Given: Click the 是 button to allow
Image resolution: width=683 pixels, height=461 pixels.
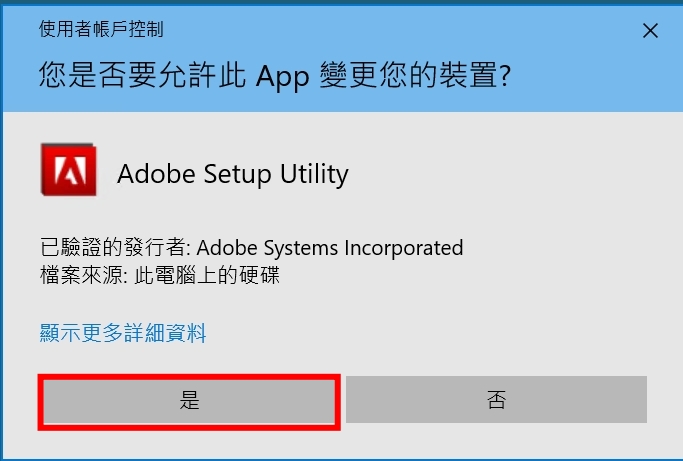Looking at the screenshot, I should 189,402.
